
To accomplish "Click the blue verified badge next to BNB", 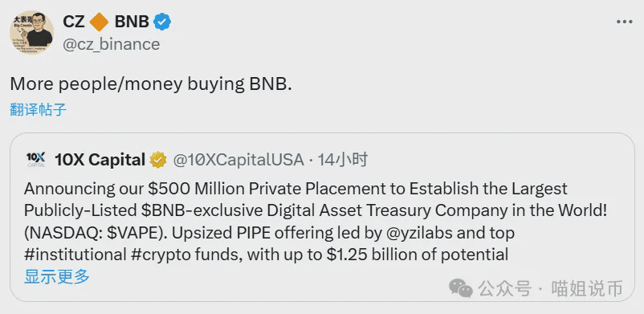I will pos(162,22).
